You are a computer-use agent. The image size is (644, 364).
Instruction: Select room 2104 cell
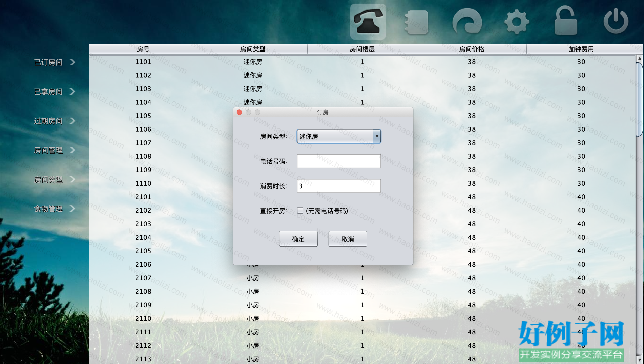(143, 237)
